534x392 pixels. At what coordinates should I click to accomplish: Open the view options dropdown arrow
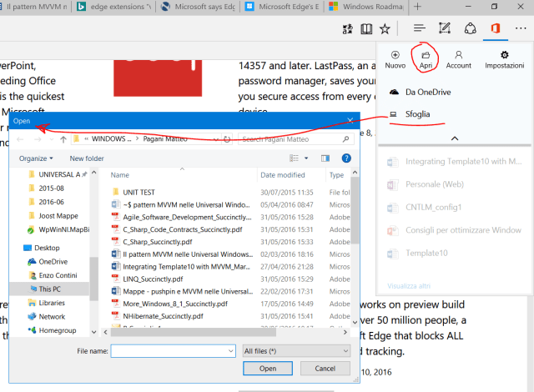click(306, 158)
